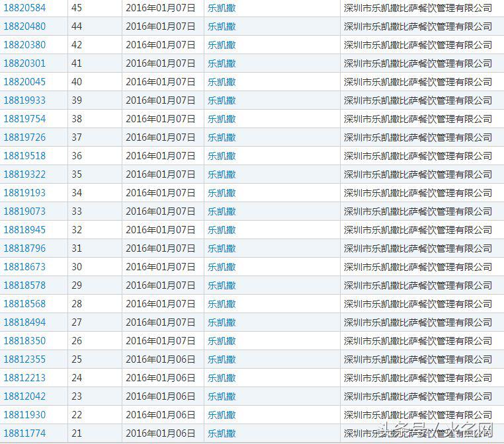Open registration number 18819073 link
Viewport: 504px width, 444px height.
pyautogui.click(x=24, y=211)
